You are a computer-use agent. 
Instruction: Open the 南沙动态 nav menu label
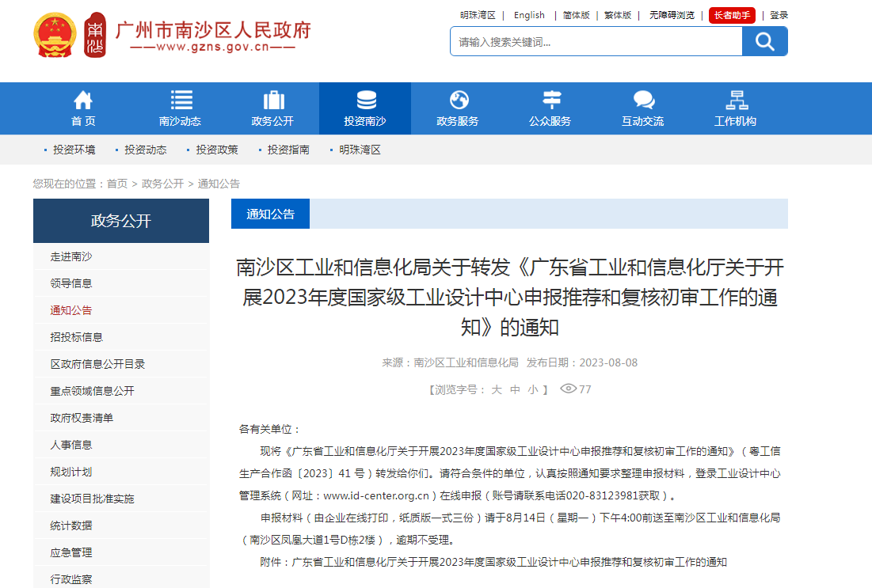(x=181, y=121)
